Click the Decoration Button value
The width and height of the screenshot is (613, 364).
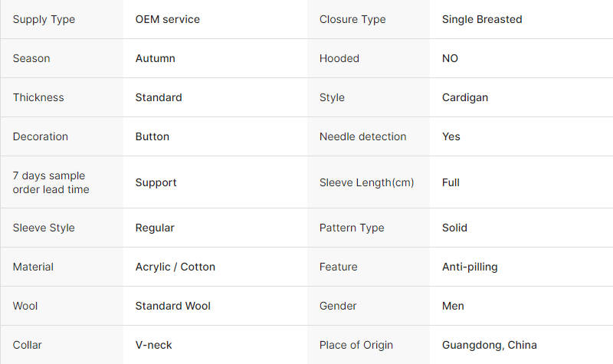click(x=152, y=136)
